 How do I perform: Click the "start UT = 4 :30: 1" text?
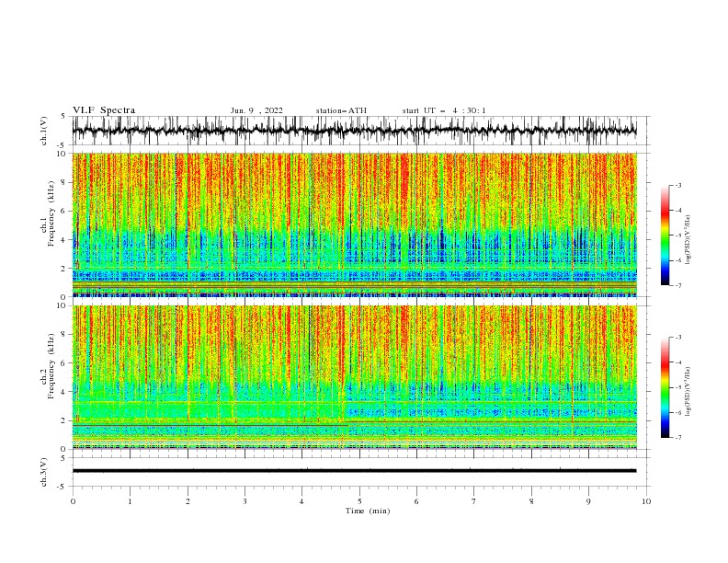click(x=444, y=110)
